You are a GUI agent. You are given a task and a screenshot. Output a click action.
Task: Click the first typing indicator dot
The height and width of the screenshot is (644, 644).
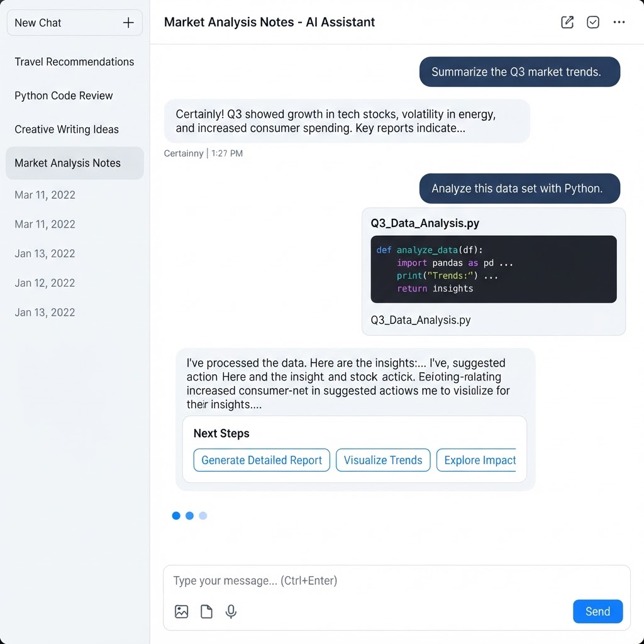[176, 516]
